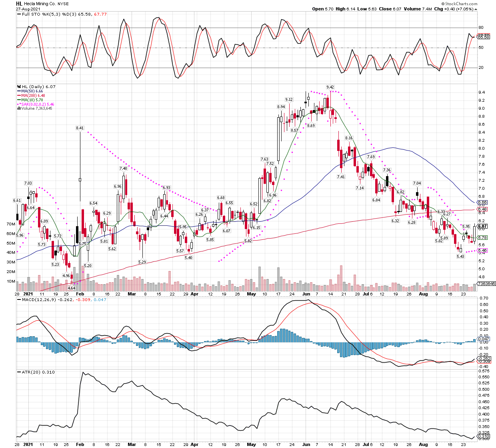Click the 7.52 price label
The width and height of the screenshot is (496, 448).
point(270,164)
